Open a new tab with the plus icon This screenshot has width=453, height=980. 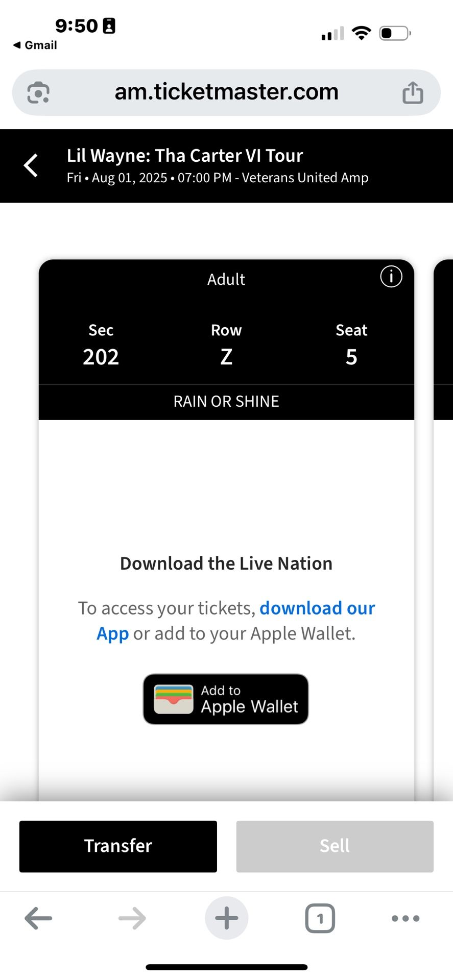226,918
